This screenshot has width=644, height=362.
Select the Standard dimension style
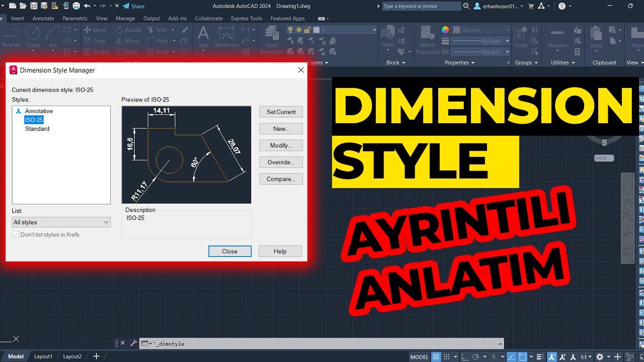[x=37, y=129]
